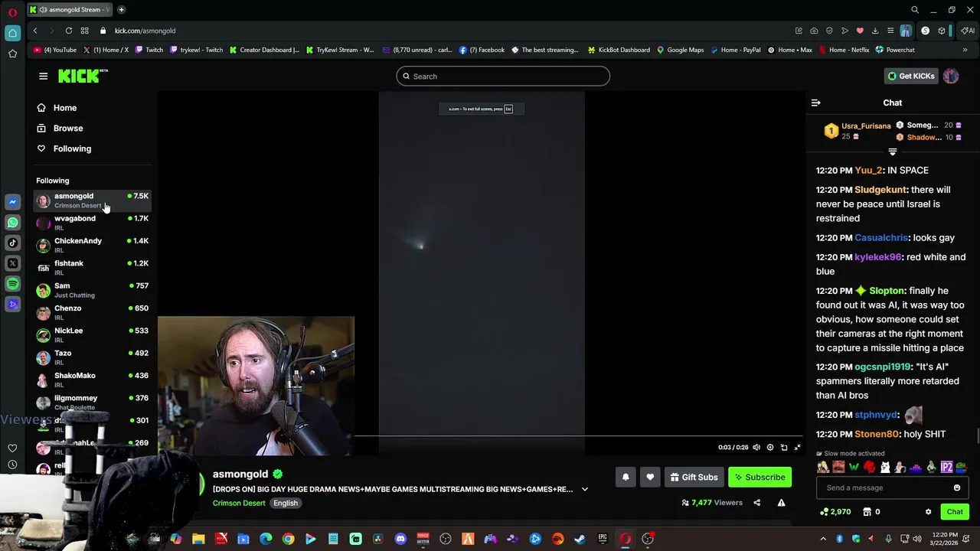
Task: Open fishtank channel in Following list
Action: pos(92,267)
